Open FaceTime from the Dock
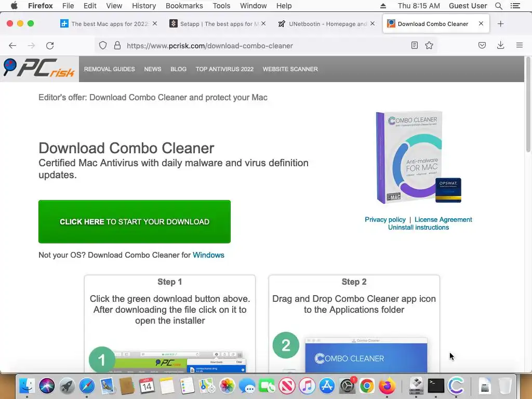The image size is (532, 399). 267,386
